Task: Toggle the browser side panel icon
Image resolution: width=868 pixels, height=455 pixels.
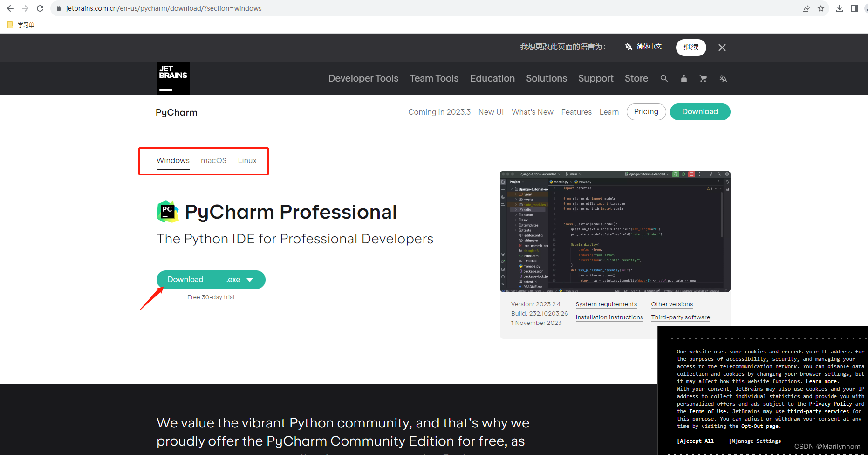Action: tap(854, 8)
